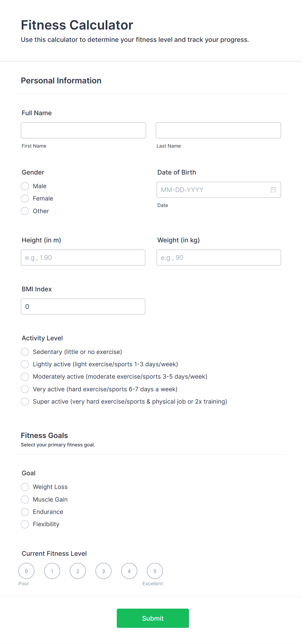Viewport: 302px width, 644px height.
Task: Choose Female as gender
Action: (x=25, y=199)
